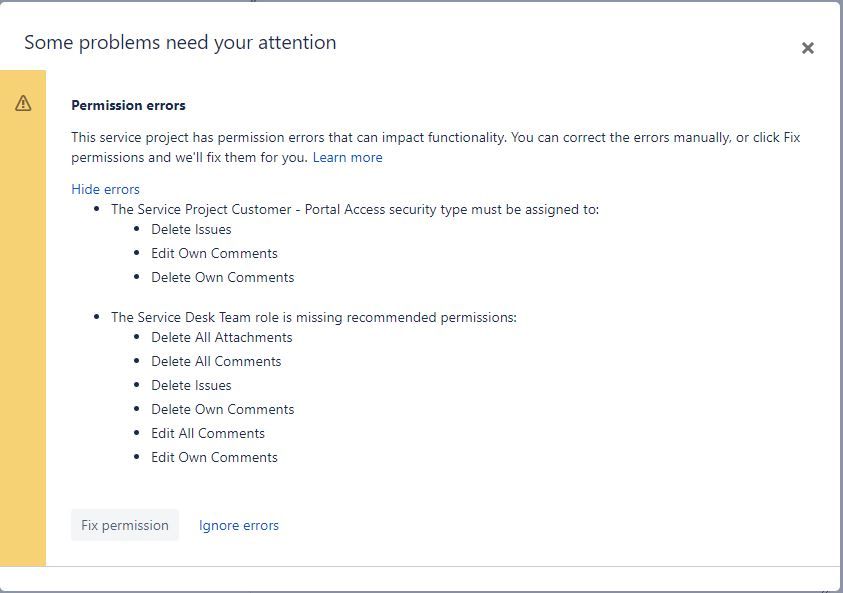
Task: Click Delete Issues under Service Desk Team role
Action: (191, 385)
